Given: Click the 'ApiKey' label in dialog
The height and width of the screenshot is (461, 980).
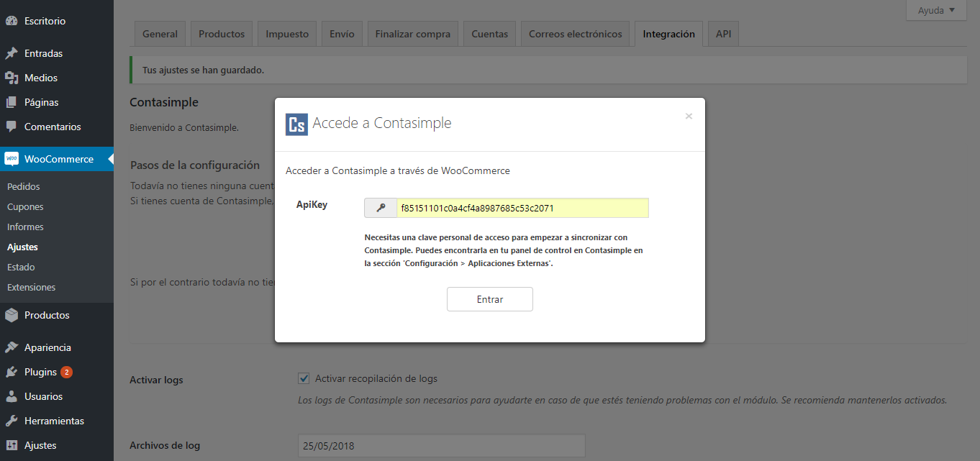Looking at the screenshot, I should click(x=312, y=204).
